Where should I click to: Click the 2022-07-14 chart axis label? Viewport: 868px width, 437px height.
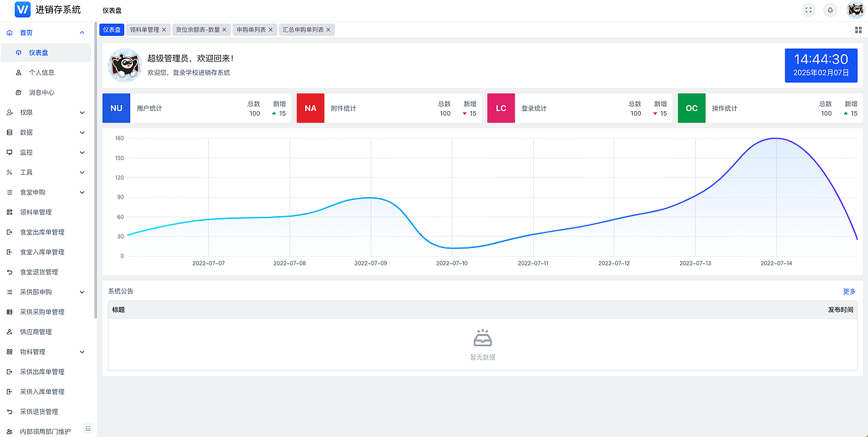click(x=776, y=263)
